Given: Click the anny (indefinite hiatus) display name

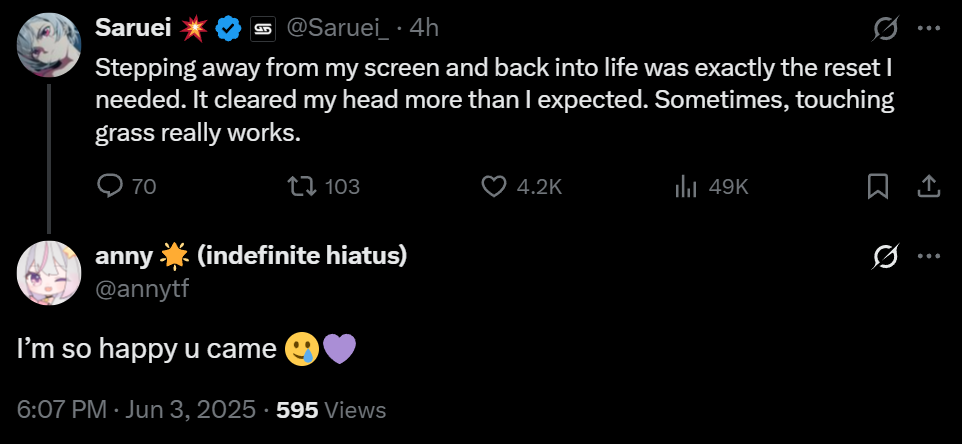Looking at the screenshot, I should 250,257.
